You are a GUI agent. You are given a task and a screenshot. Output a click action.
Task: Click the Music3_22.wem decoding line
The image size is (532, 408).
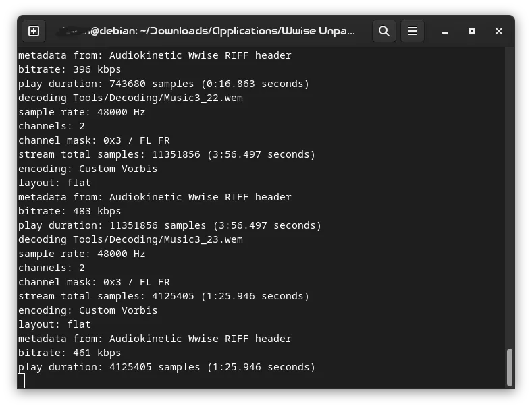(x=130, y=98)
